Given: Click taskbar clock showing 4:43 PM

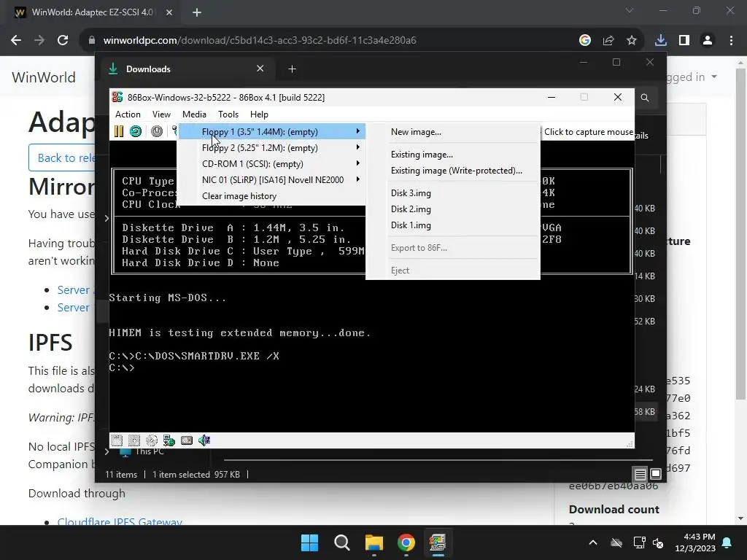Looking at the screenshot, I should (695, 542).
